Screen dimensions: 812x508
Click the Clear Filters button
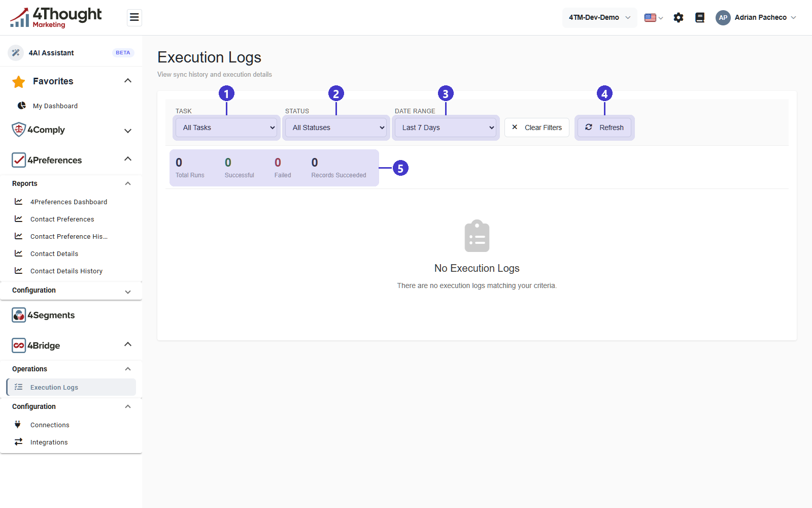(x=537, y=128)
